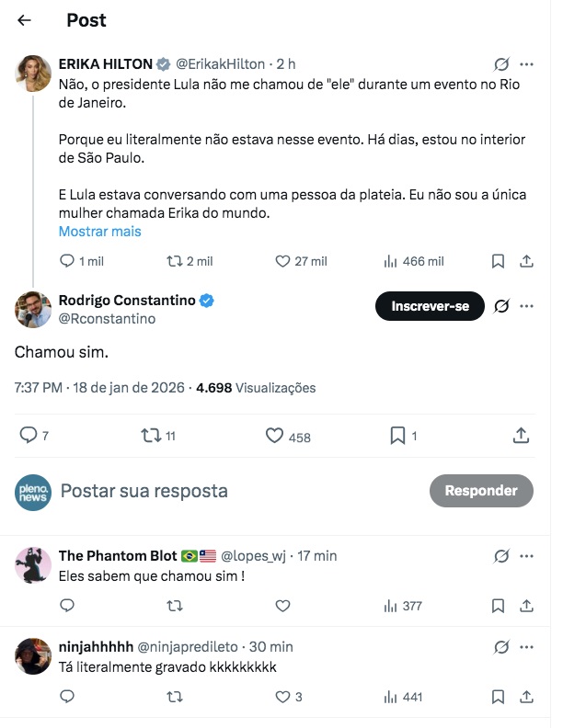The image size is (563, 728).
Task: Click the Inscrever-se button
Action: tap(430, 306)
